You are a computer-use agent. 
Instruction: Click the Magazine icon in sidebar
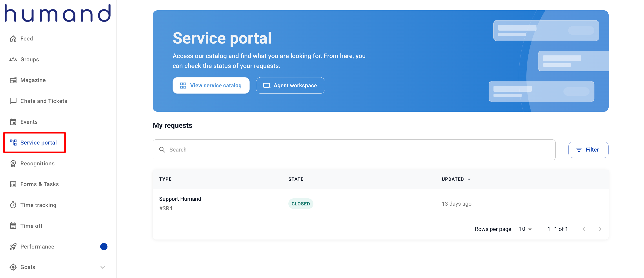(x=13, y=80)
